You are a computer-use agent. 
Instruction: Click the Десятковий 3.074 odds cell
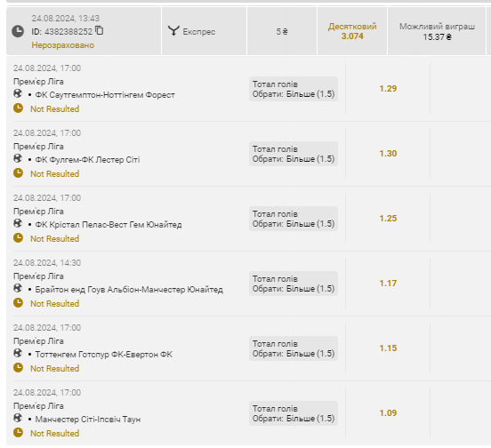[352, 31]
